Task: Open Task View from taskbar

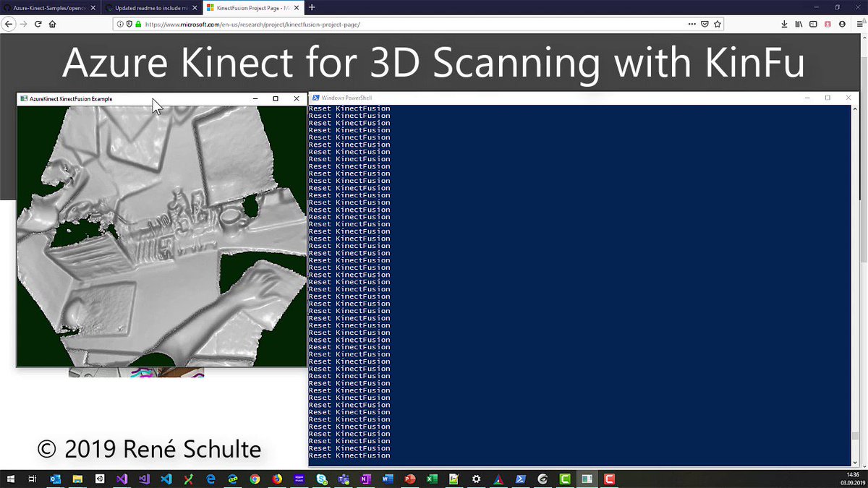Action: [x=33, y=479]
